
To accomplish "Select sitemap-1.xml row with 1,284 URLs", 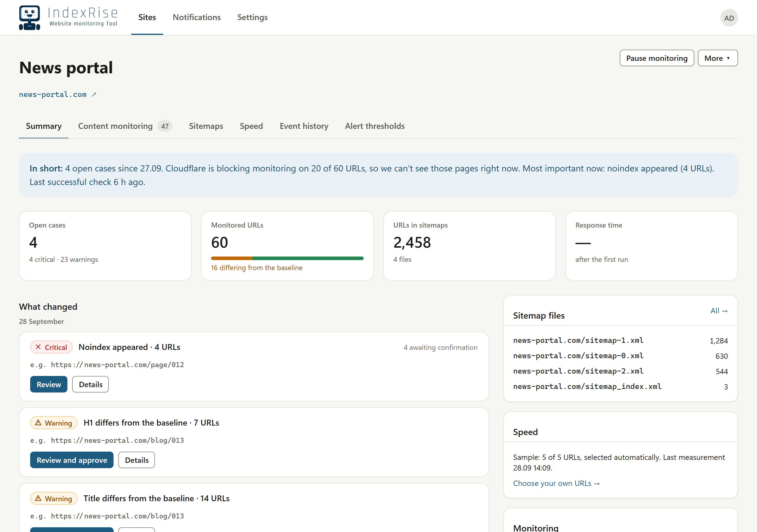I will coord(620,340).
